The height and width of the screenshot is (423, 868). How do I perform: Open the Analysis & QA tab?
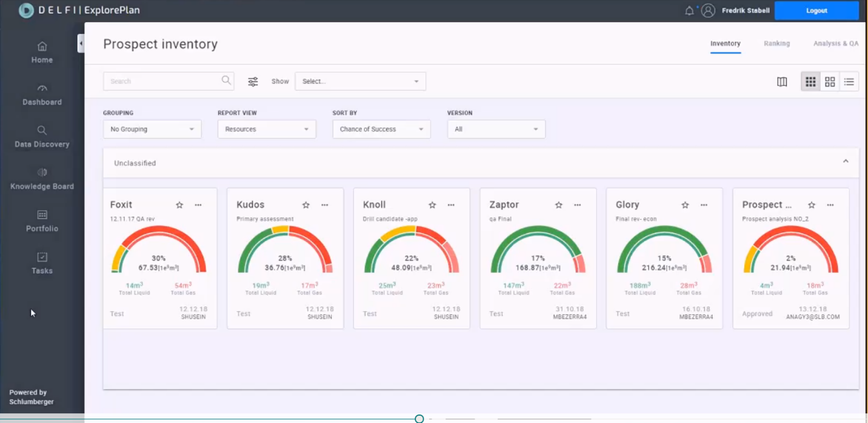(836, 44)
